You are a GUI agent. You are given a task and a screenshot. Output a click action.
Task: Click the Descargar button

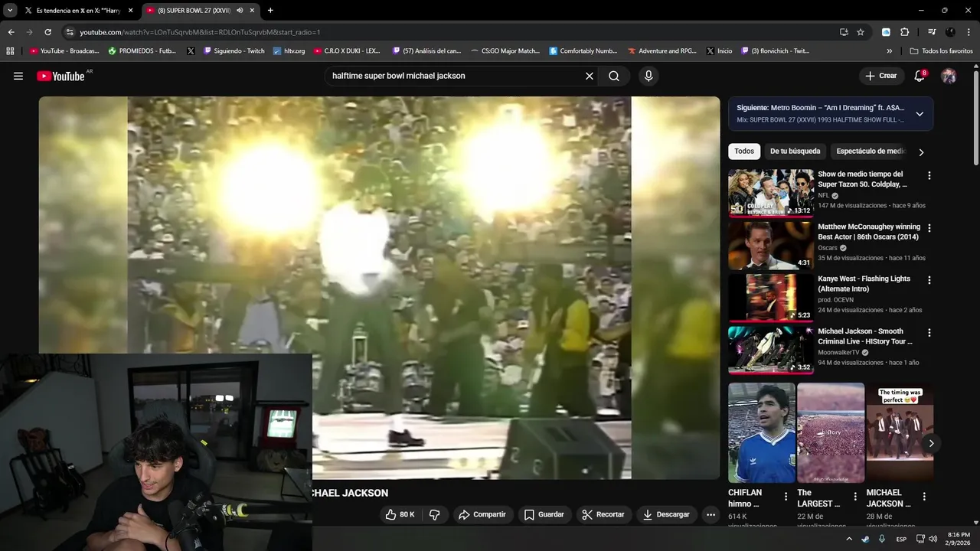pos(667,514)
